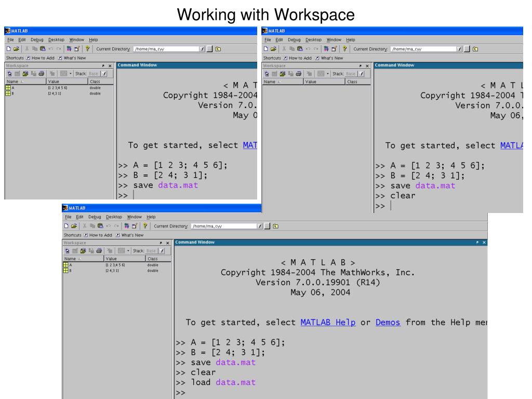Click Demos link in bottom Command Window
This screenshot has height=399, width=532.
tap(388, 322)
